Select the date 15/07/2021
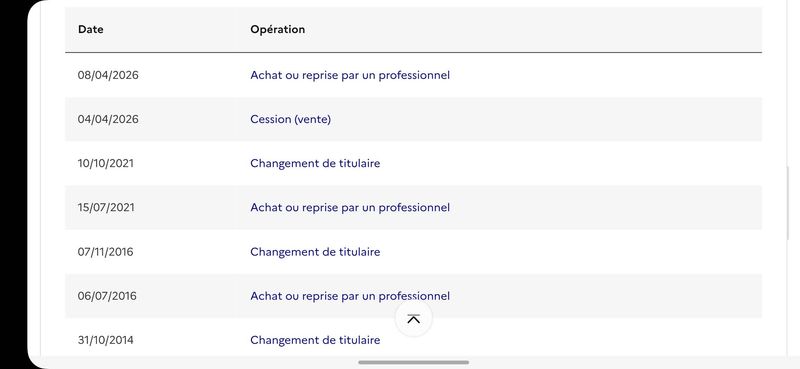 (106, 208)
